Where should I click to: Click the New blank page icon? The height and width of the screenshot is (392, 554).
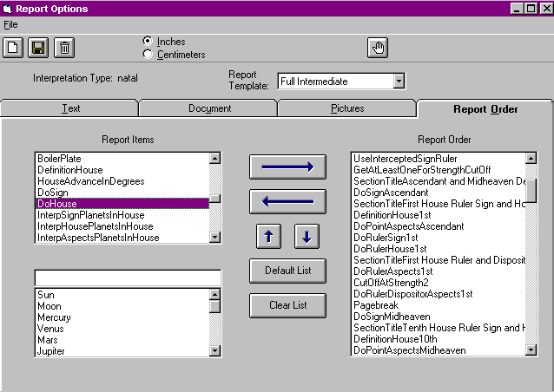(13, 48)
